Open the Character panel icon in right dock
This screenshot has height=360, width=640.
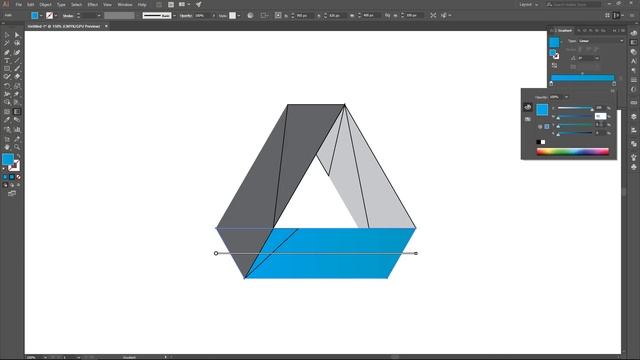[633, 61]
